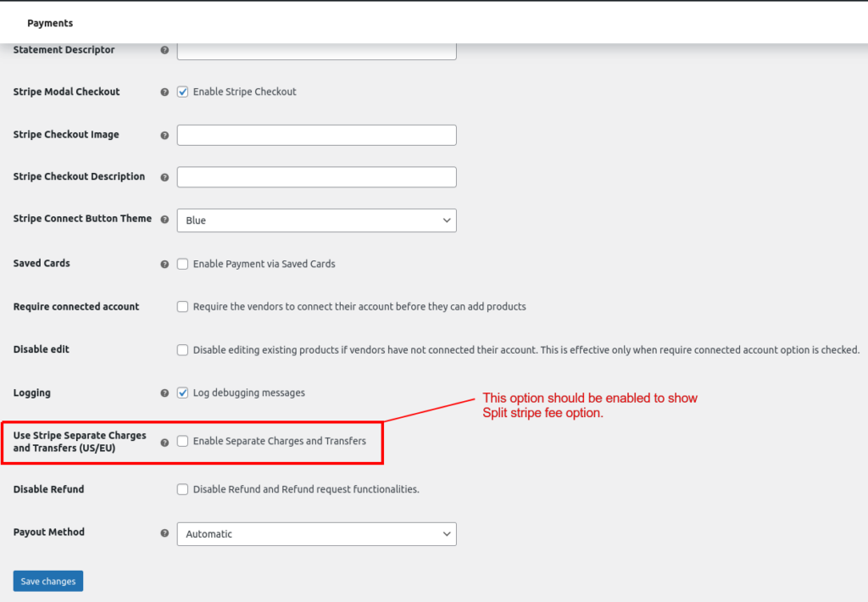Image resolution: width=868 pixels, height=602 pixels.
Task: Click the Logging help icon
Action: coord(164,393)
